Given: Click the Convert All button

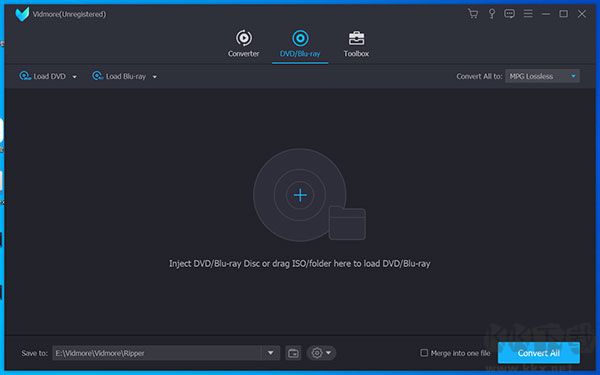Looking at the screenshot, I should click(x=539, y=353).
